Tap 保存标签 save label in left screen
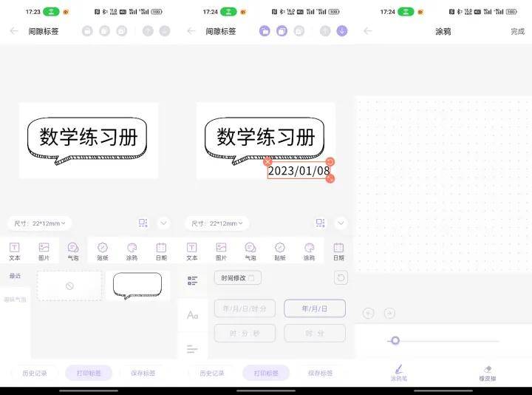This screenshot has height=395, width=532. (143, 373)
